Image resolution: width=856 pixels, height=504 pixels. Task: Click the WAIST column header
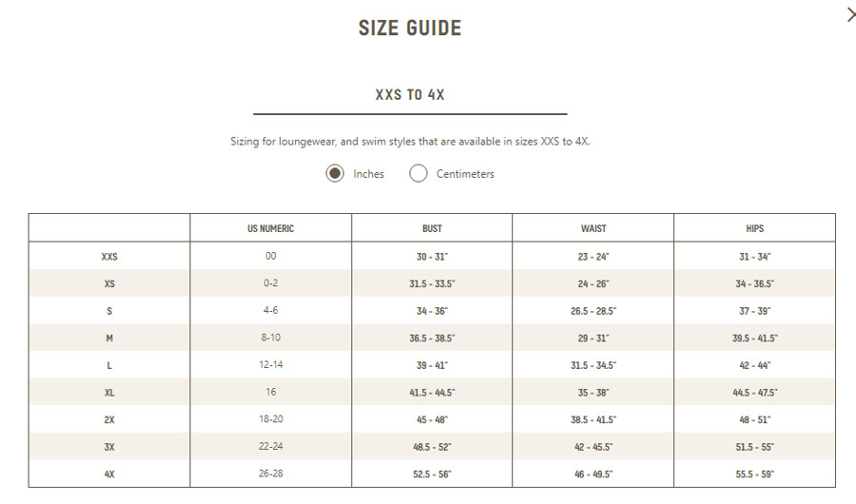[593, 228]
